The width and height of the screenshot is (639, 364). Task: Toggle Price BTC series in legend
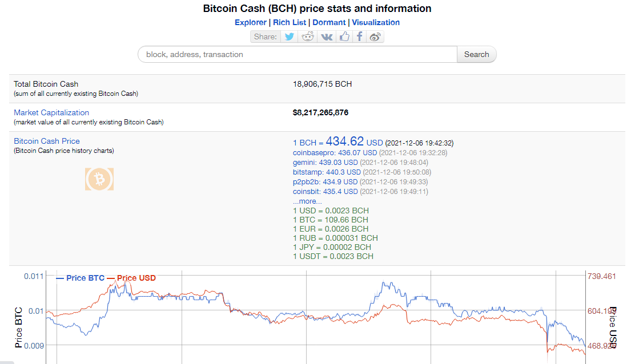click(80, 278)
